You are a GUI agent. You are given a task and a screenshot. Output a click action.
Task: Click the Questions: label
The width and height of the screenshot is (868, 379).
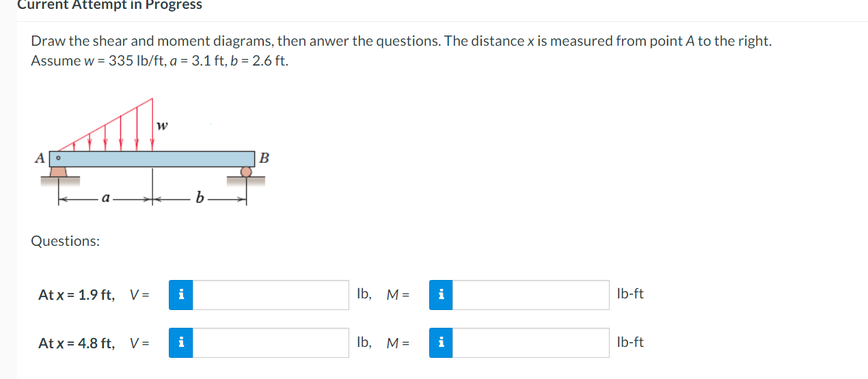66,241
